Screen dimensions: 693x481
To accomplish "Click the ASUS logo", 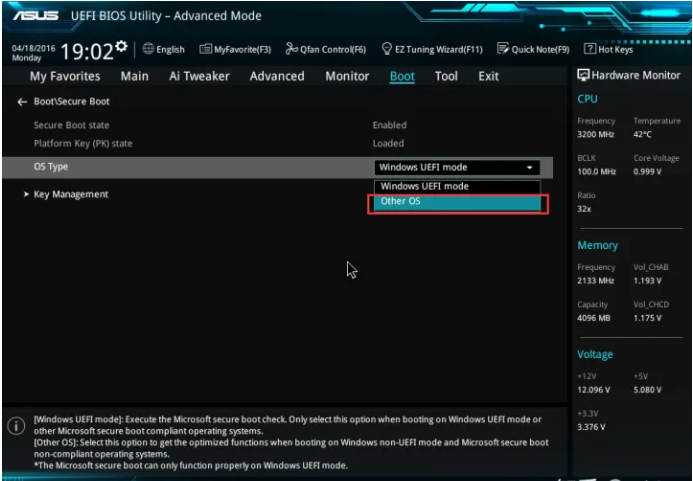I will click(x=35, y=16).
